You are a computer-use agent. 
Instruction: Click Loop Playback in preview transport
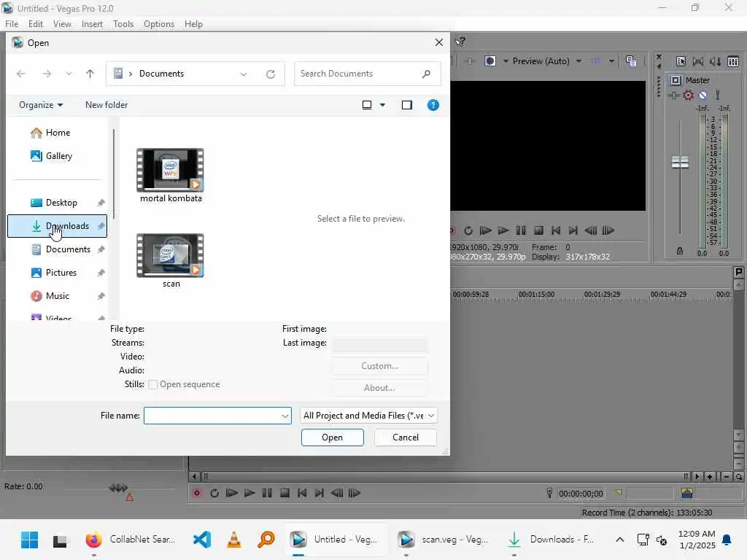click(x=468, y=230)
